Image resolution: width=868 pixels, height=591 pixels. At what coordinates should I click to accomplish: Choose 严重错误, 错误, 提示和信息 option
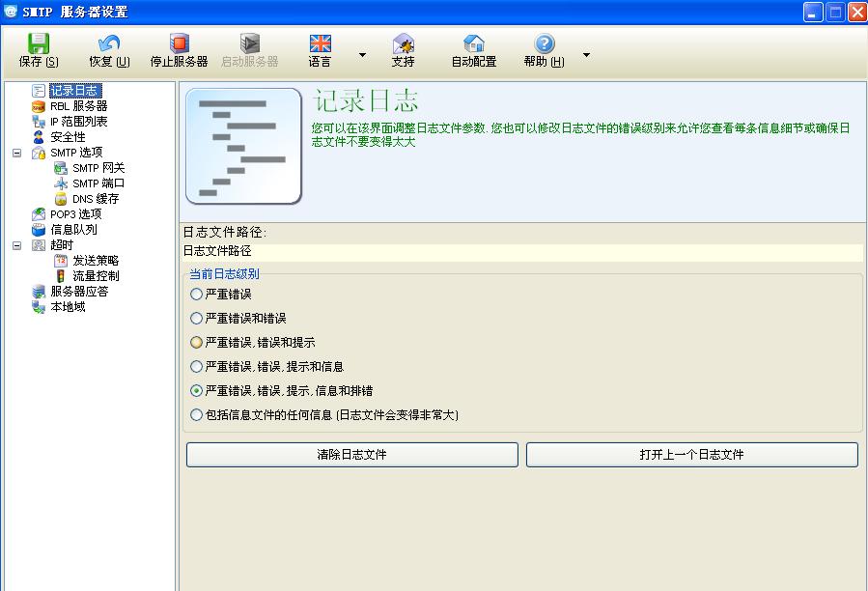point(196,367)
